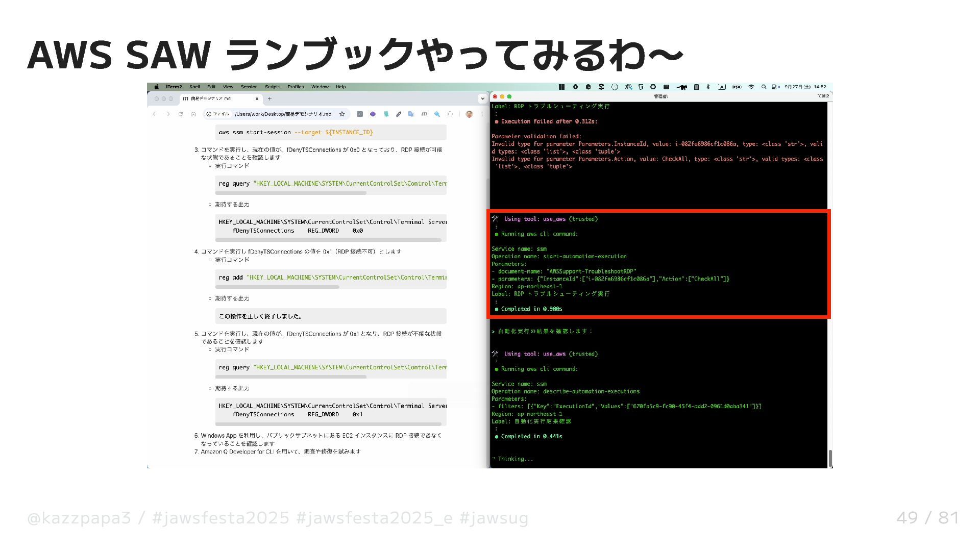Click the browser back arrow
This screenshot has width=980, height=551.
[x=155, y=114]
